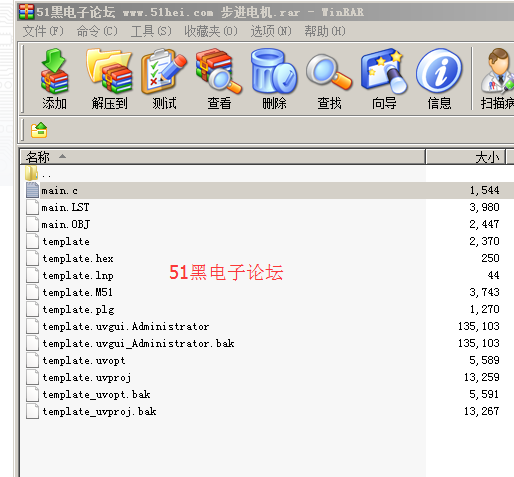The width and height of the screenshot is (514, 477).
Task: Select the parent folder ".." icon
Action: pos(32,174)
